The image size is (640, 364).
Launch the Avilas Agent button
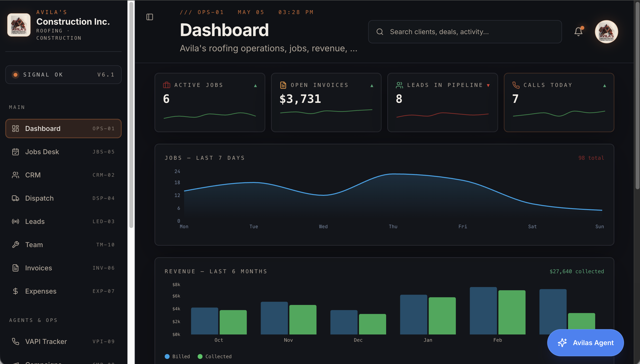(x=585, y=342)
